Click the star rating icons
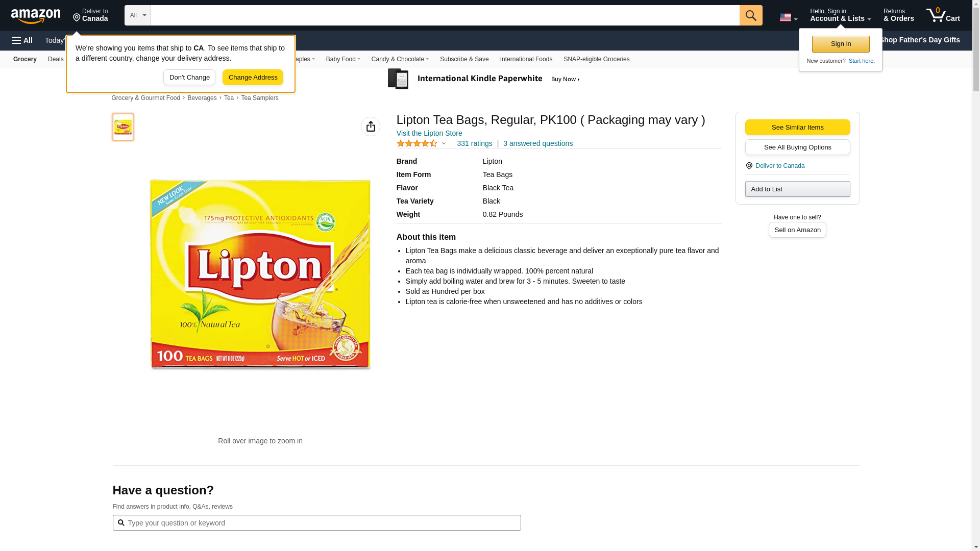This screenshot has height=551, width=980. pyautogui.click(x=417, y=144)
